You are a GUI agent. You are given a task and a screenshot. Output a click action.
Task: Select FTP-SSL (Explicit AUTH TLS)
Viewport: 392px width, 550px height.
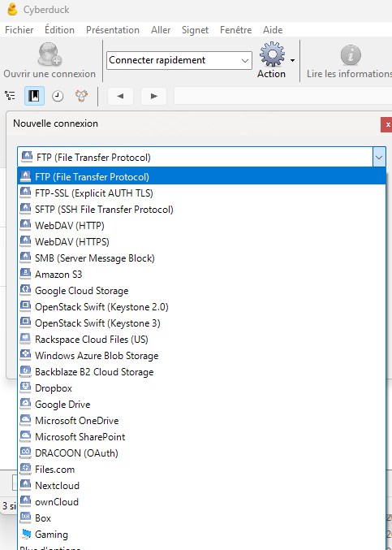click(x=202, y=193)
